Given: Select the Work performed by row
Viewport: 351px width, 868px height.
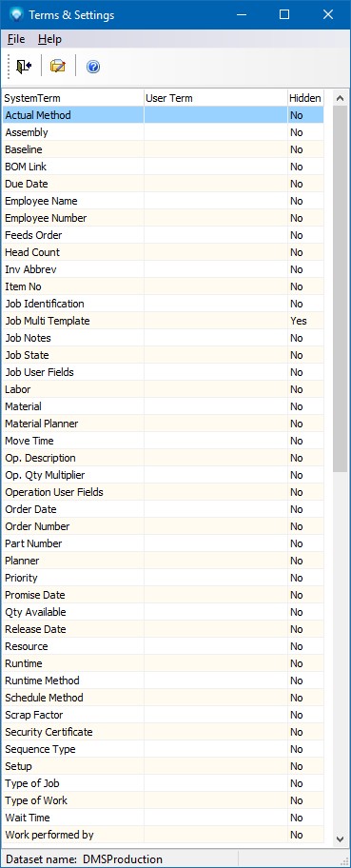Looking at the screenshot, I should 163,835.
